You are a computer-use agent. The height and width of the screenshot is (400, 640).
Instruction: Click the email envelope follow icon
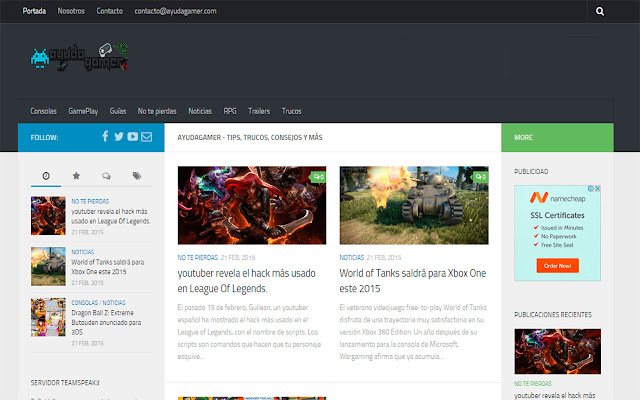pos(147,137)
